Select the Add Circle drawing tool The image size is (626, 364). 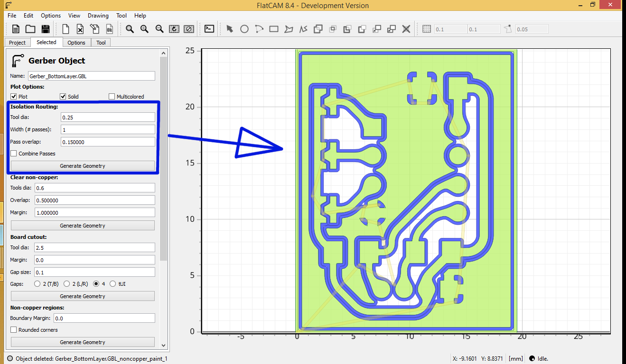[x=244, y=29]
